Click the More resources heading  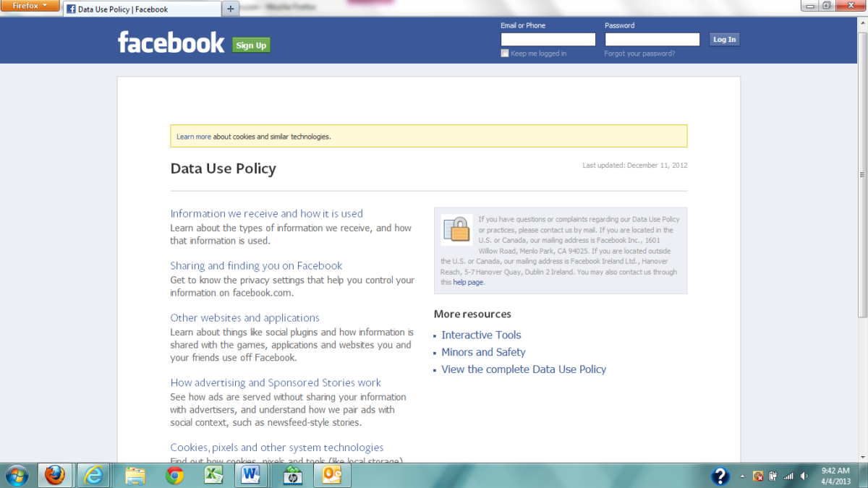472,314
